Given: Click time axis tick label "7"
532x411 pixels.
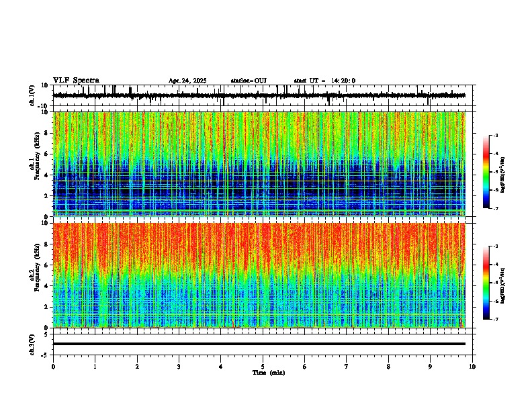Looking at the screenshot, I should click(x=347, y=367).
